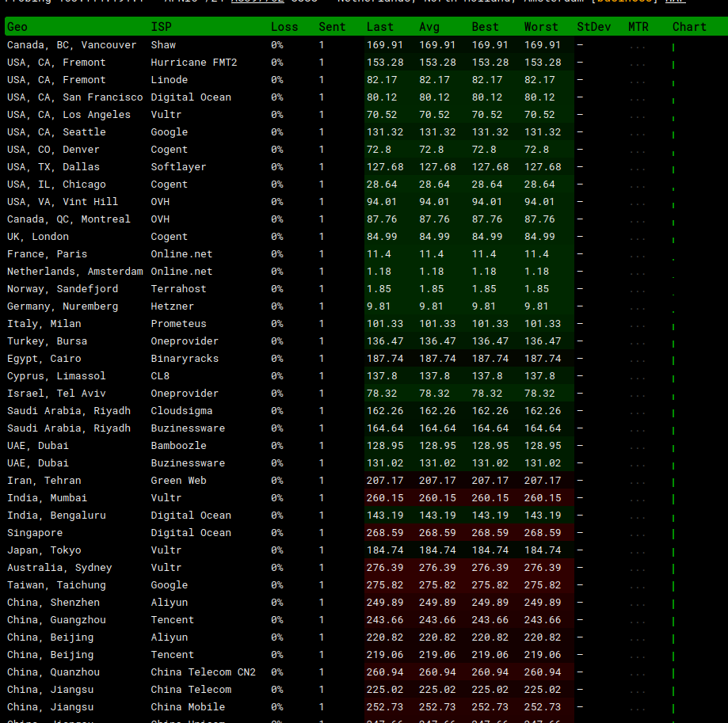Click the Chart column header
The image size is (728, 723).
coord(689,27)
